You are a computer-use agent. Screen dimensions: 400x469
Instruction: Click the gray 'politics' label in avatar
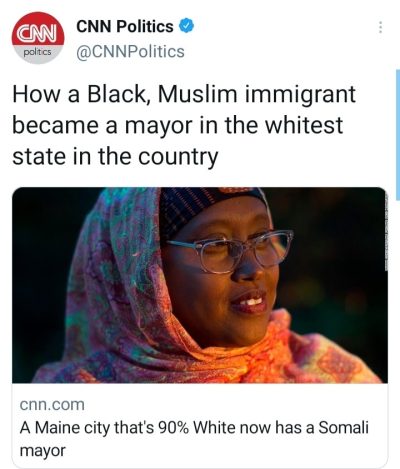click(37, 52)
